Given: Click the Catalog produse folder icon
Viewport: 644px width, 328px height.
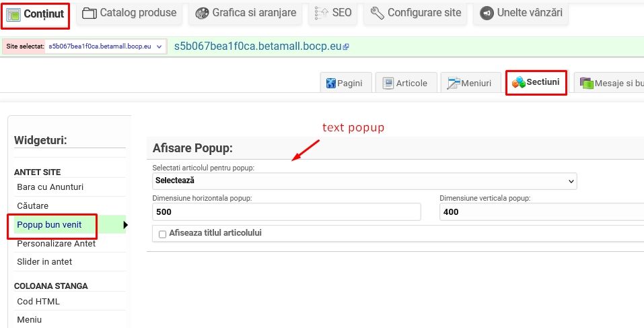Looking at the screenshot, I should [x=90, y=13].
